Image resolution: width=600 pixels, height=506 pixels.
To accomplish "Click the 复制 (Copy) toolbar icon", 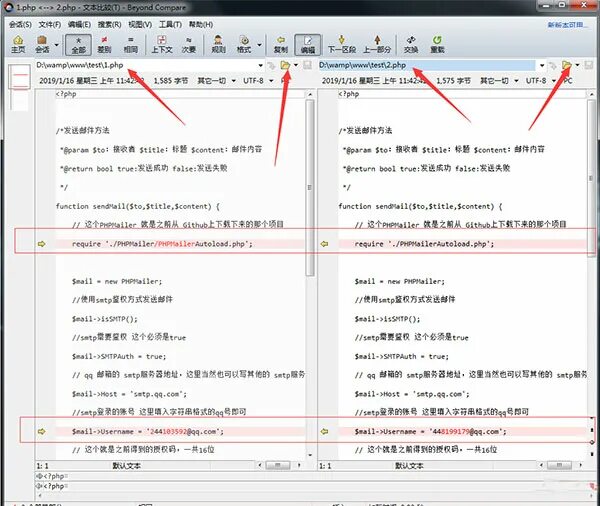I will point(281,44).
